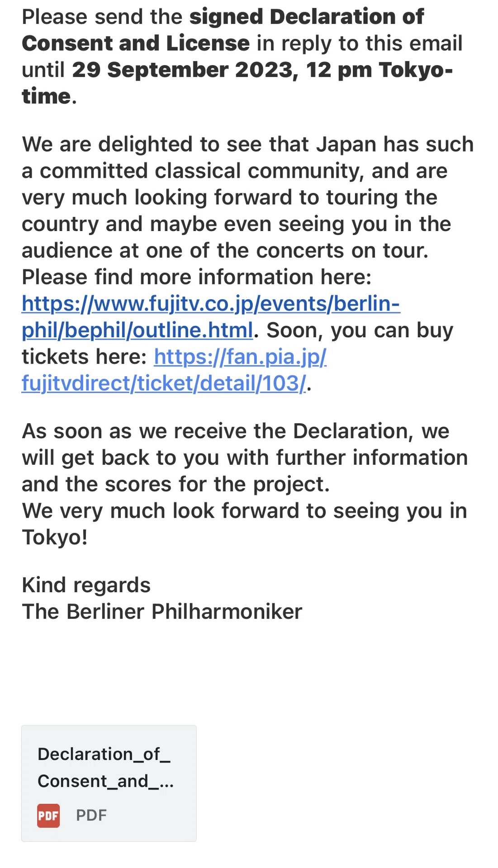The width and height of the screenshot is (498, 868).
Task: Tap the bold 'Consent and License' text
Action: pyautogui.click(x=136, y=43)
